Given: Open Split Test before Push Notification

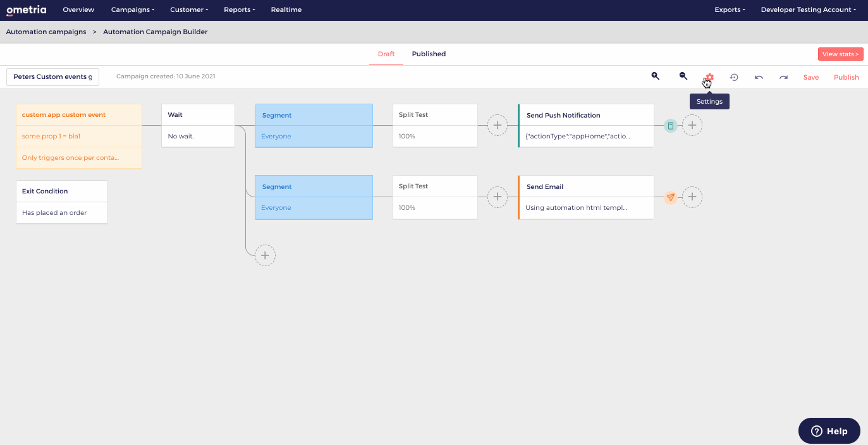Looking at the screenshot, I should [435, 126].
